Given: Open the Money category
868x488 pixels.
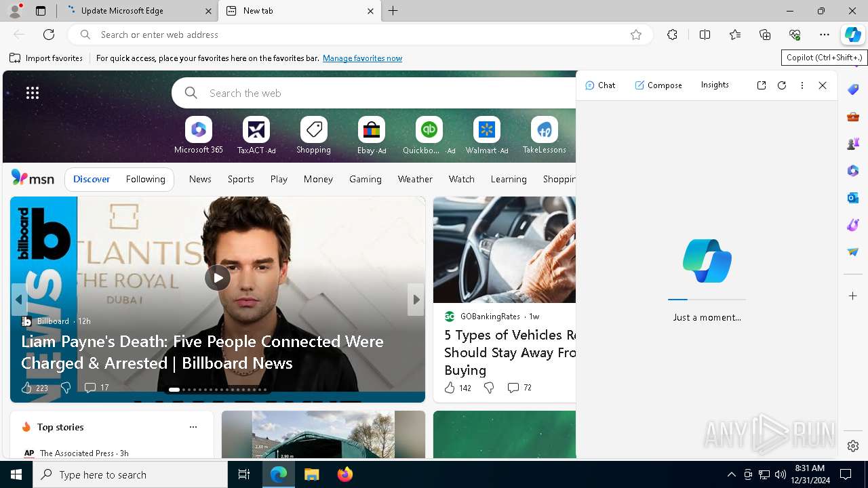Looking at the screenshot, I should coord(318,179).
